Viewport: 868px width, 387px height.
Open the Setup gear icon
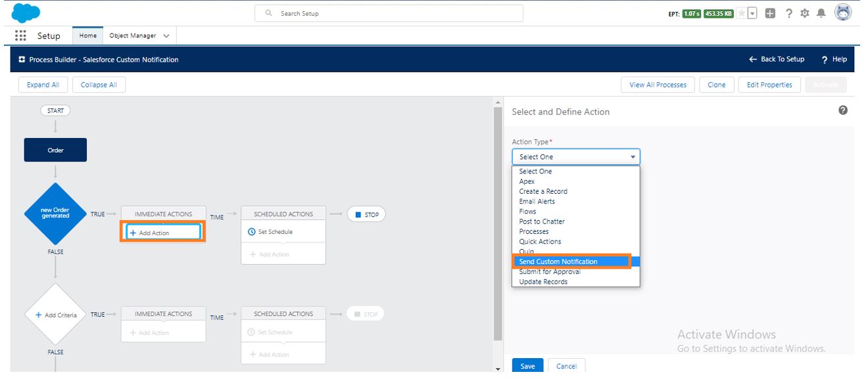point(805,13)
